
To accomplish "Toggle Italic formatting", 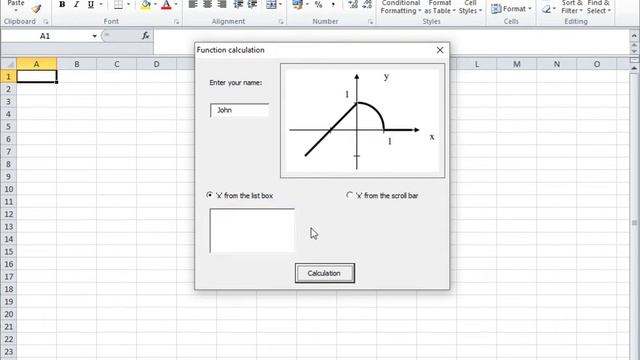I will pos(76,4).
